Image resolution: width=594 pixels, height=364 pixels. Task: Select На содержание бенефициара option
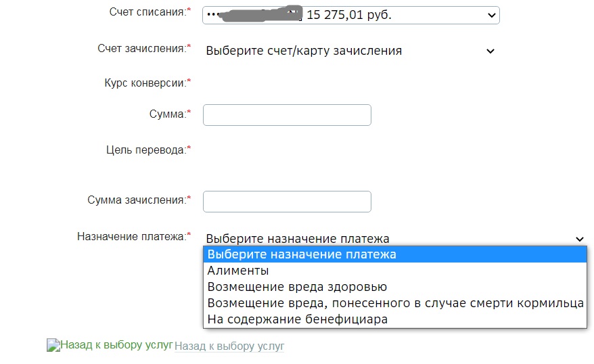(297, 319)
